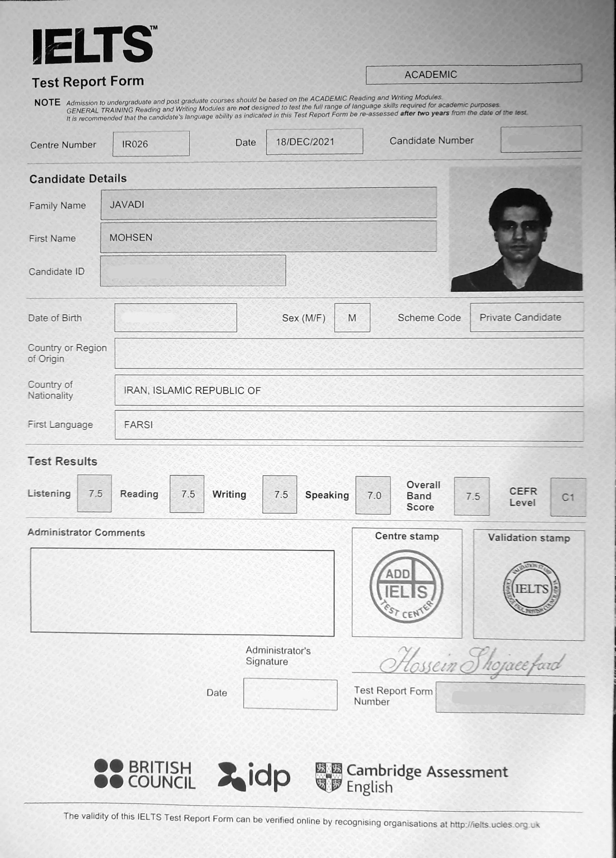616x858 pixels.
Task: Click the Administrator's Signature label
Action: click(278, 656)
